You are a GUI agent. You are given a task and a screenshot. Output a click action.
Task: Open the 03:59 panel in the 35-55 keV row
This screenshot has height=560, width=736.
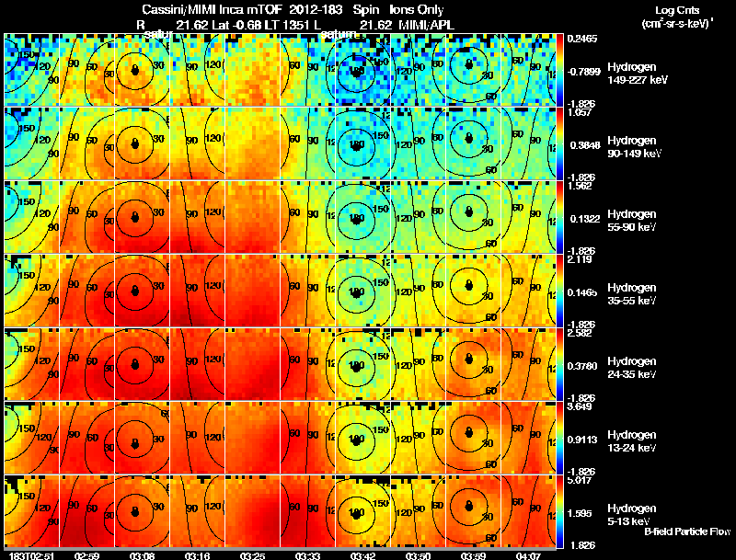473,291
